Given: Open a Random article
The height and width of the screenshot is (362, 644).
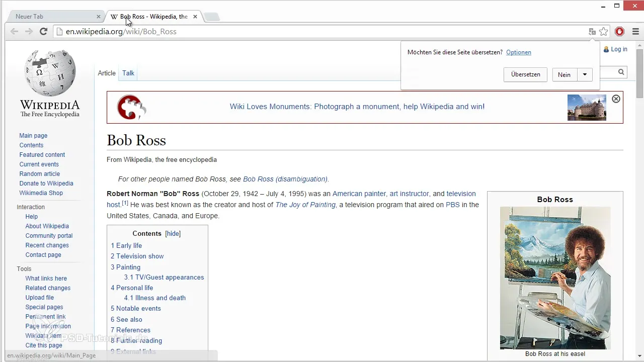Looking at the screenshot, I should point(40,174).
